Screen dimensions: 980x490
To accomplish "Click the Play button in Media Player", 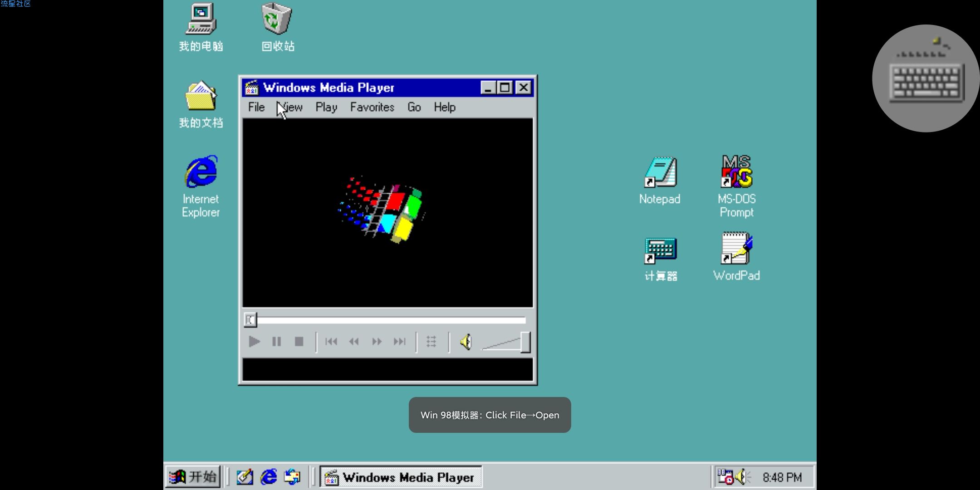I will tap(254, 342).
